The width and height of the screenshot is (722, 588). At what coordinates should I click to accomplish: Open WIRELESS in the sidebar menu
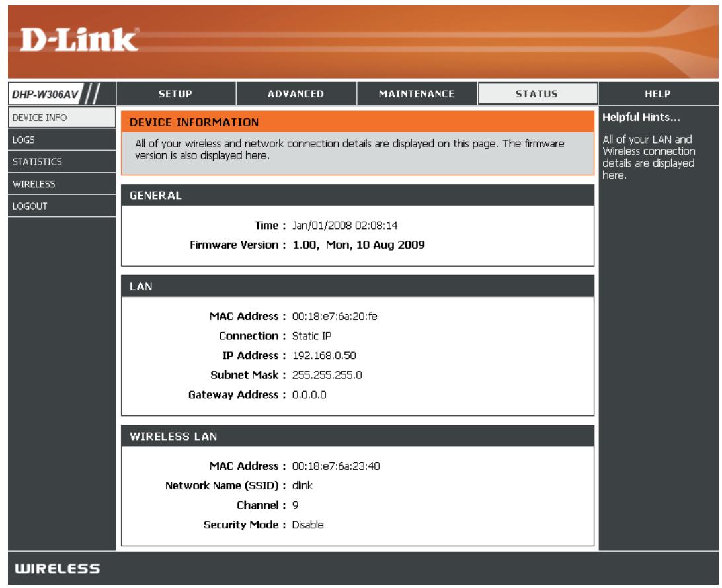(x=61, y=184)
